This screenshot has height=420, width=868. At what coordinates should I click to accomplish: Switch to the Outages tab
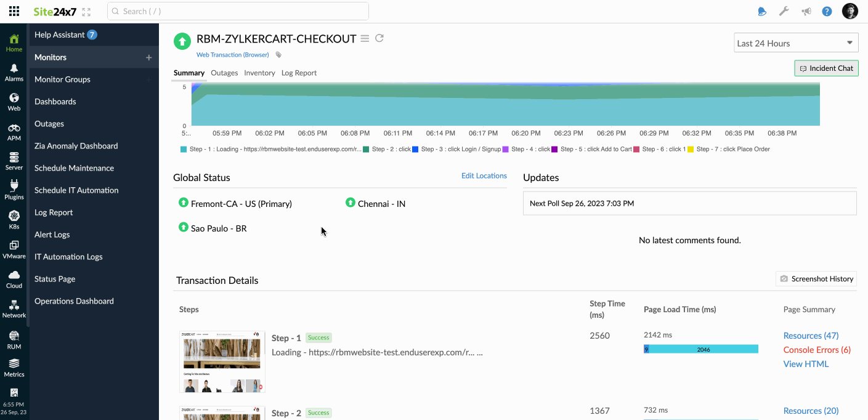(224, 73)
